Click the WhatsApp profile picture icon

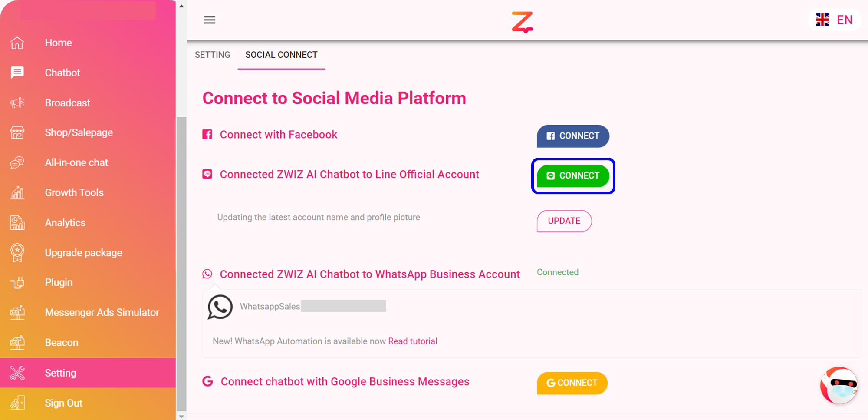pyautogui.click(x=220, y=307)
